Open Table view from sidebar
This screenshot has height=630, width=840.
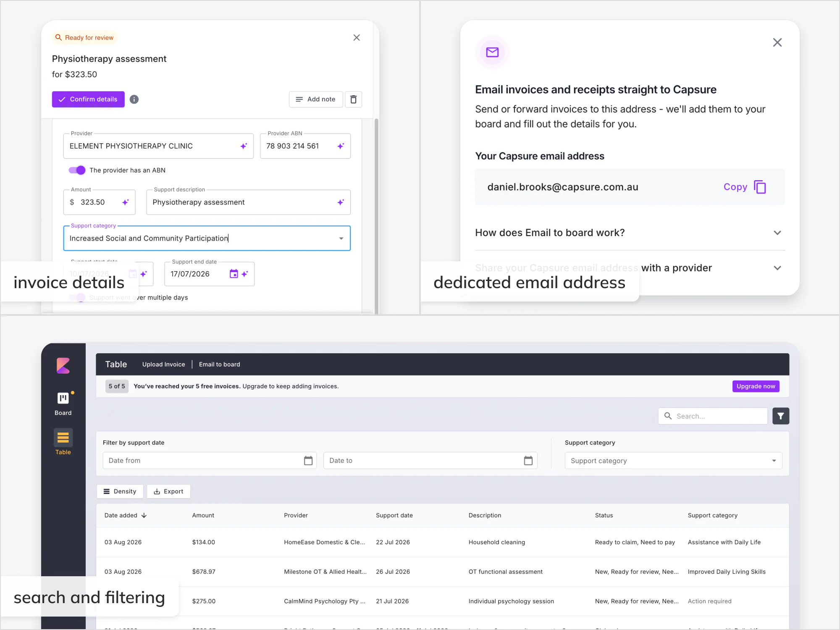tap(63, 442)
